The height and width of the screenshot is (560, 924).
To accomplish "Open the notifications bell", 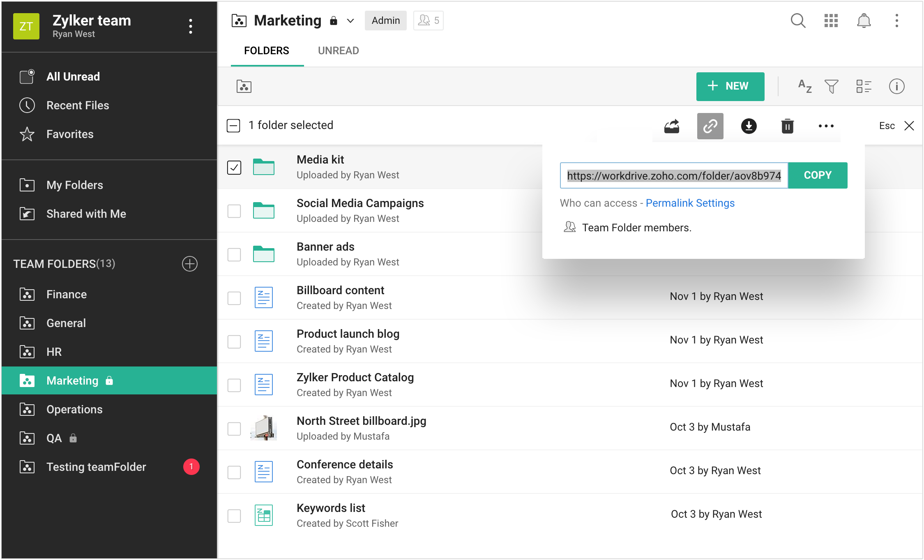I will tap(864, 21).
